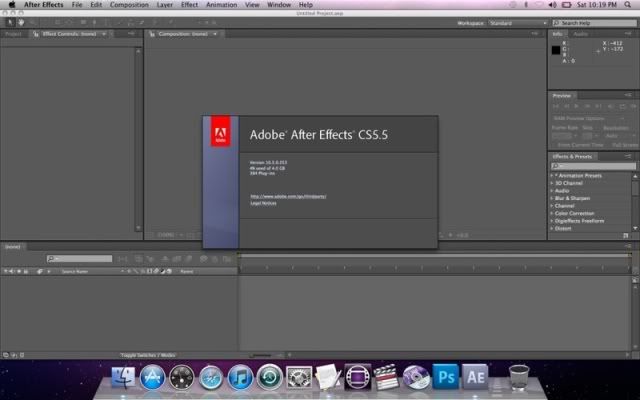Open Finder from the Dock

pos(123,377)
